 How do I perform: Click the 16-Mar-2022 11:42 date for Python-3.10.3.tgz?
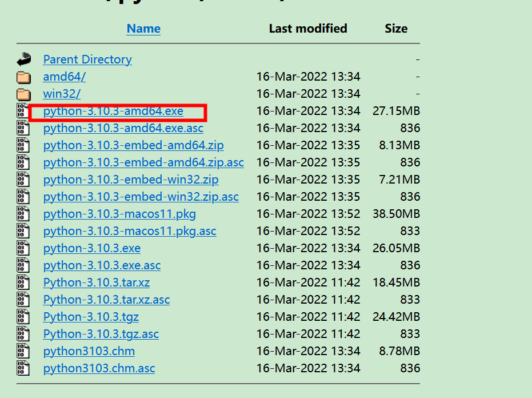tap(308, 317)
